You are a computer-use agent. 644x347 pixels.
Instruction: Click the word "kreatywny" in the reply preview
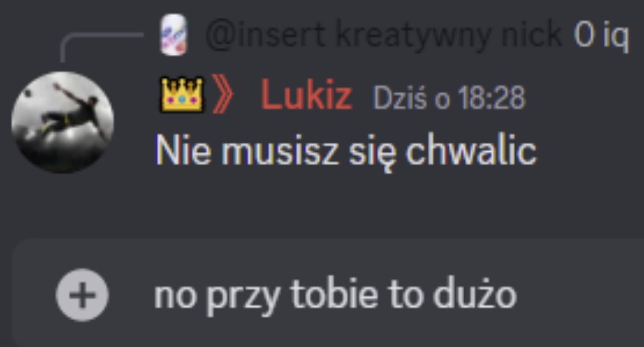click(413, 35)
